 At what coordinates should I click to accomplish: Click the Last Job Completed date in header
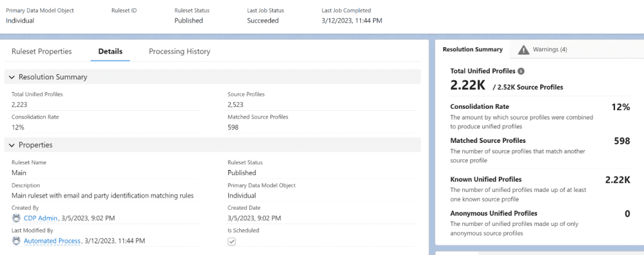[x=352, y=20]
